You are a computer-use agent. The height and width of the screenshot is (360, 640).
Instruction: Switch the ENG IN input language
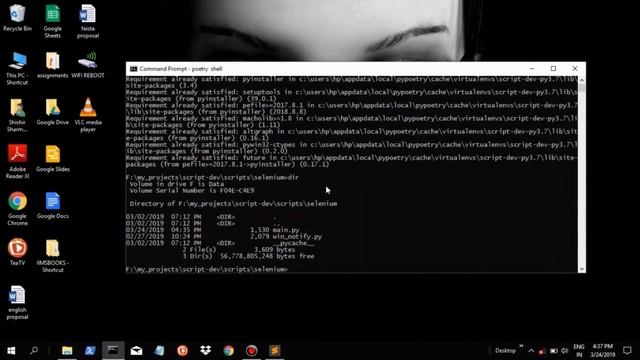click(x=579, y=351)
